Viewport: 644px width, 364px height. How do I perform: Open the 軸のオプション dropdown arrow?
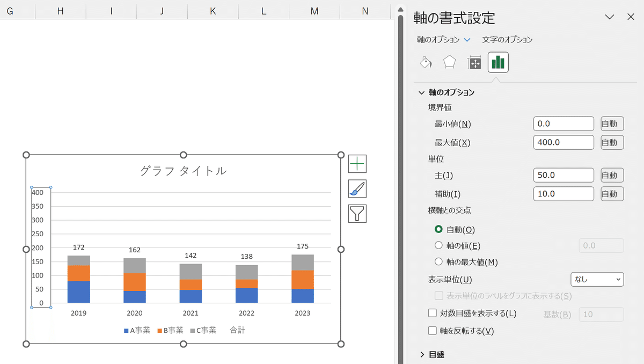(467, 40)
